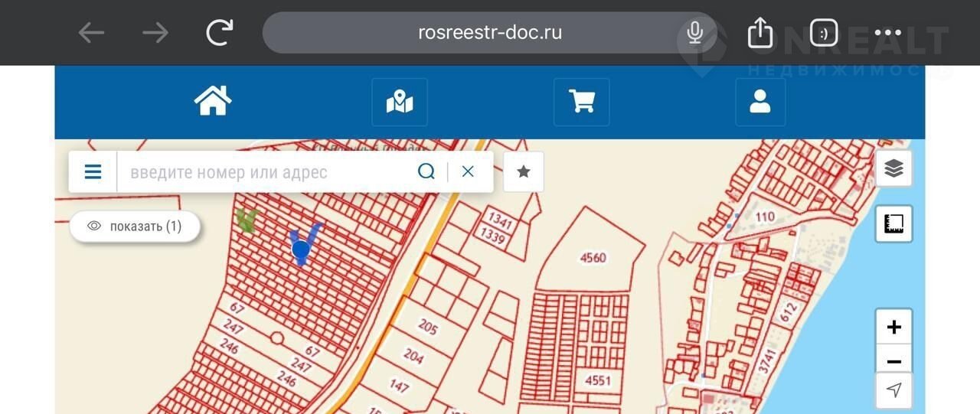Screen dimensions: 980x414
Task: Go to the home page icon
Action: 213,101
